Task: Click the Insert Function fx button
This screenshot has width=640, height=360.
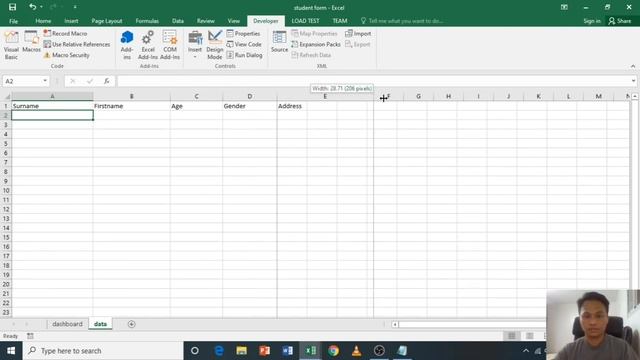Action: point(107,81)
